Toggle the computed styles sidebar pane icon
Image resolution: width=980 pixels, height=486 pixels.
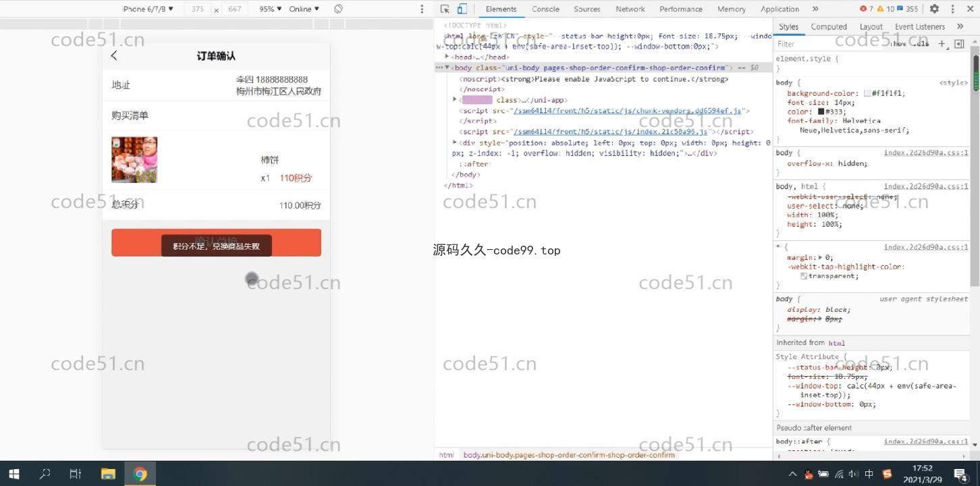click(959, 44)
